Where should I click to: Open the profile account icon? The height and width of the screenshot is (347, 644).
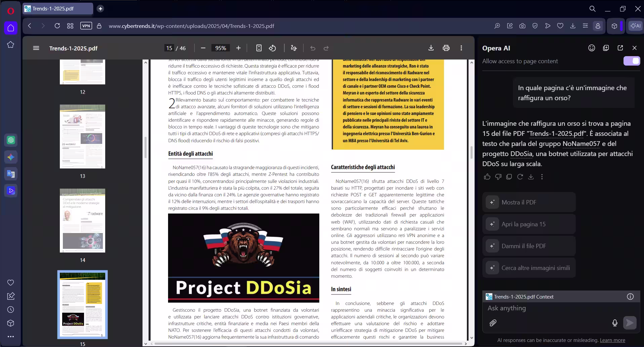pyautogui.click(x=598, y=26)
